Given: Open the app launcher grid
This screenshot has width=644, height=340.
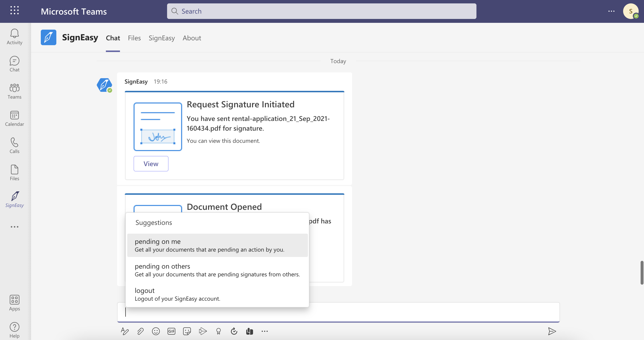Looking at the screenshot, I should pyautogui.click(x=15, y=10).
